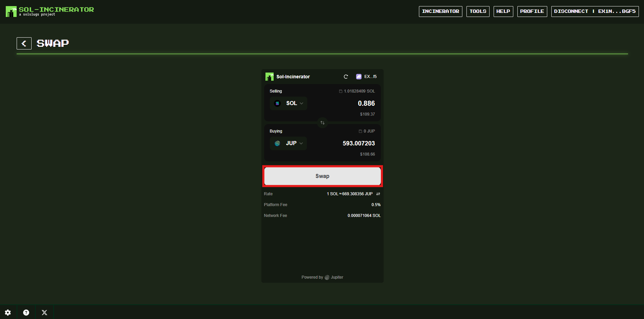The image size is (644, 319).
Task: Open the X (Twitter) icon link
Action: pyautogui.click(x=44, y=313)
